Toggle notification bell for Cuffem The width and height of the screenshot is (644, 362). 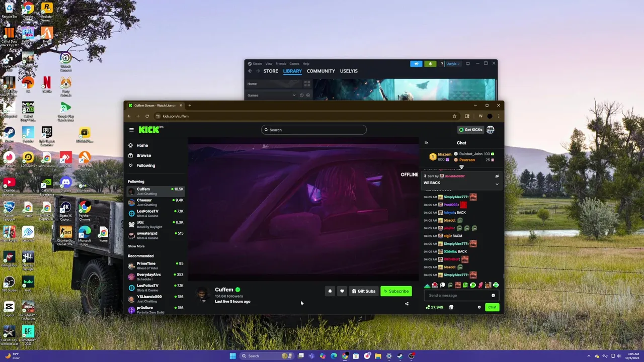click(x=330, y=291)
